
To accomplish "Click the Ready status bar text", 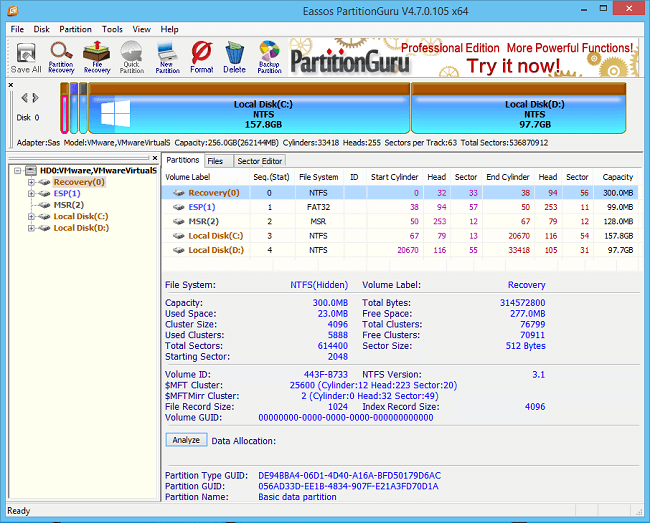I will pyautogui.click(x=19, y=511).
